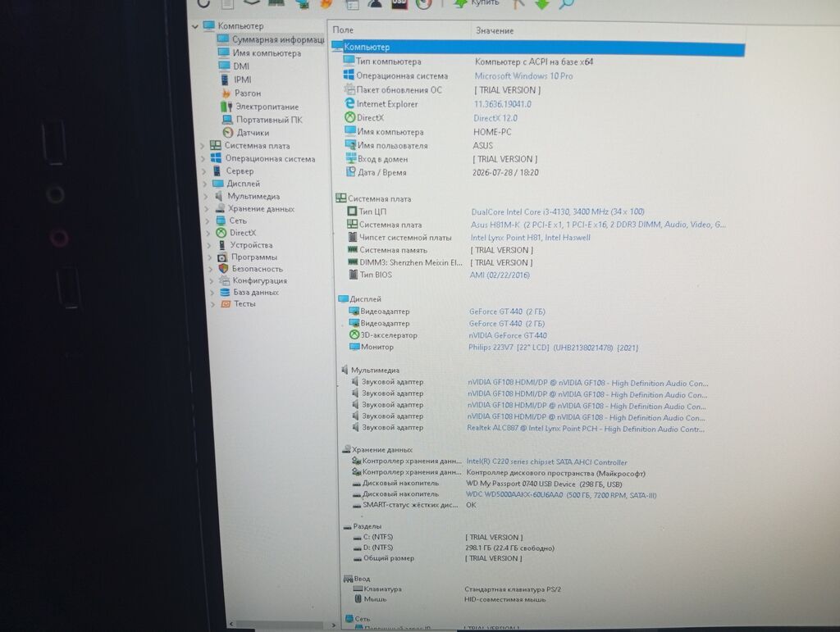Click the tree panel's right scroll arrow
Viewport: 840px width, 632px height.
pyautogui.click(x=333, y=625)
